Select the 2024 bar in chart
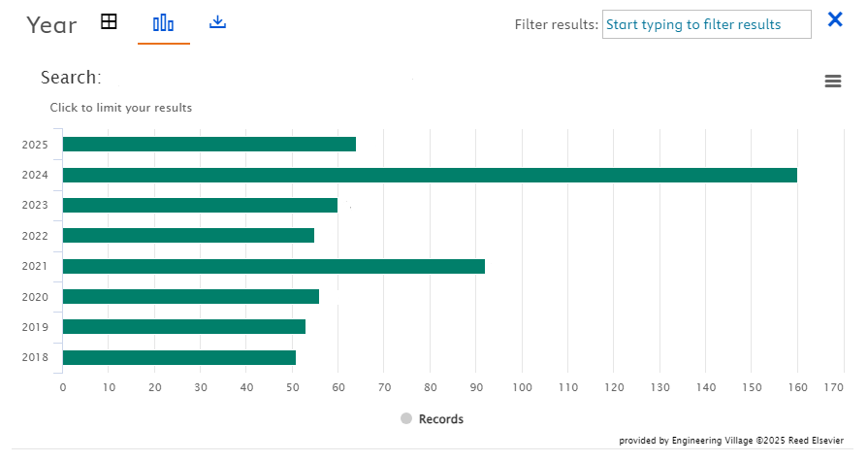Viewport: 868px width, 462px height. click(429, 175)
